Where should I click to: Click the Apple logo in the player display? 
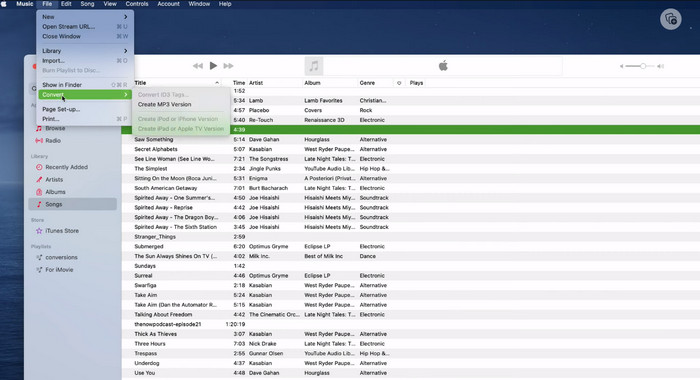click(x=443, y=66)
